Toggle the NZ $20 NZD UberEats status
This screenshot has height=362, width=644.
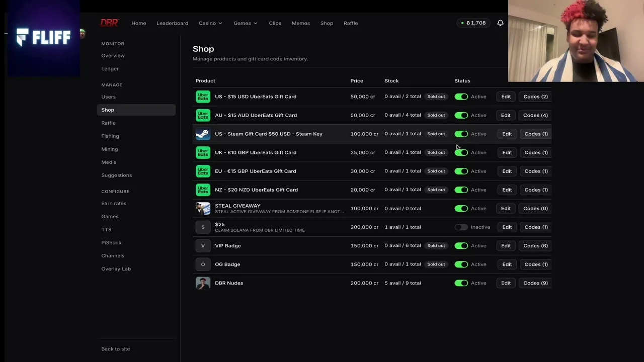[461, 190]
